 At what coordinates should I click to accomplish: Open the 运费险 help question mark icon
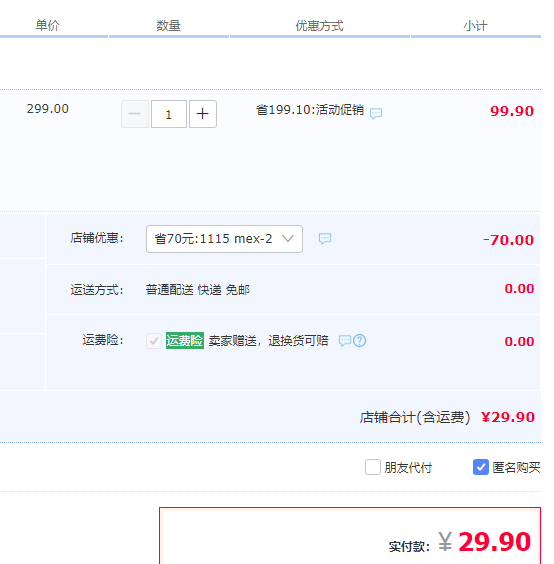359,340
